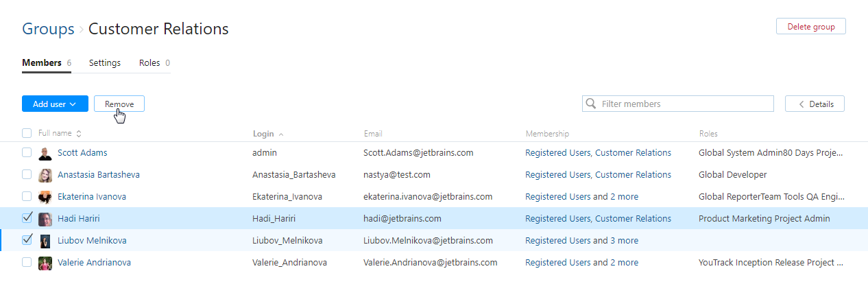Toggle the select-all checkbox in the header
Image resolution: width=868 pixels, height=295 pixels.
[x=27, y=133]
